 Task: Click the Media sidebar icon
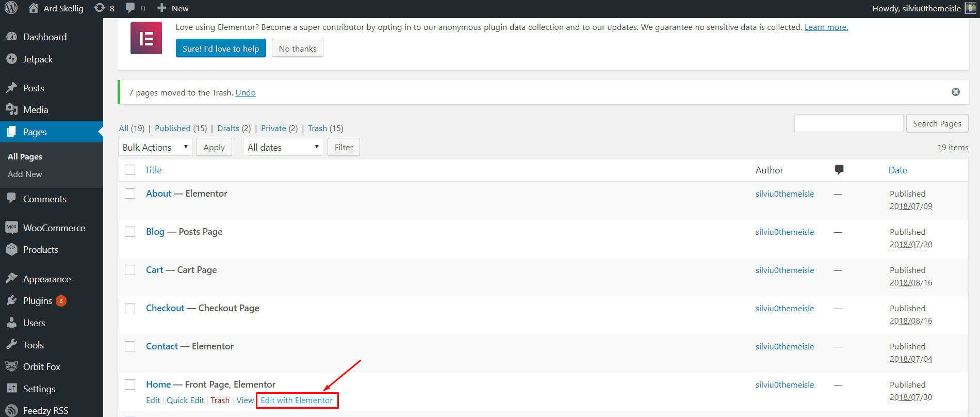[11, 109]
